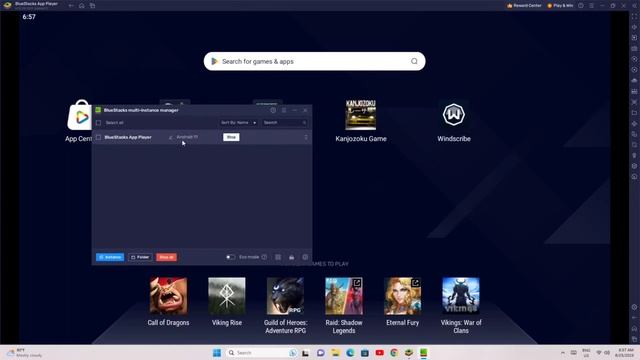Open the Raid: Shadow Legends thumbnail
Screen dimensions: 640x360
pos(344,296)
